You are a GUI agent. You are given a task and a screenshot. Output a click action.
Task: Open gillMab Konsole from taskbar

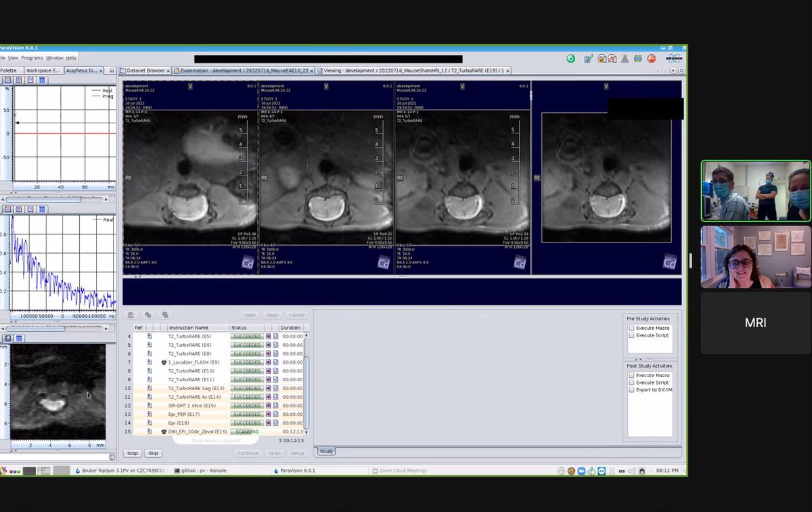(200, 470)
